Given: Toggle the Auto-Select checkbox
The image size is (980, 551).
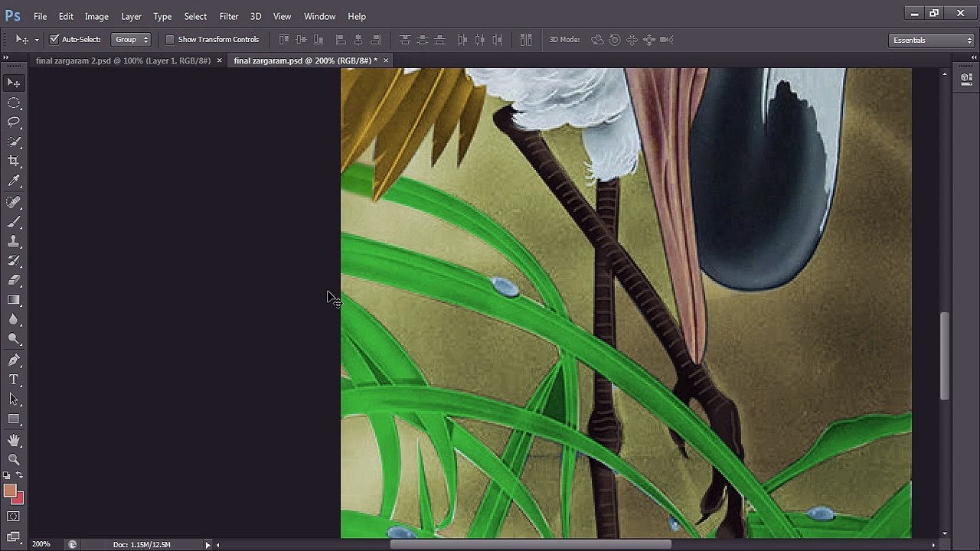Looking at the screenshot, I should (x=54, y=39).
